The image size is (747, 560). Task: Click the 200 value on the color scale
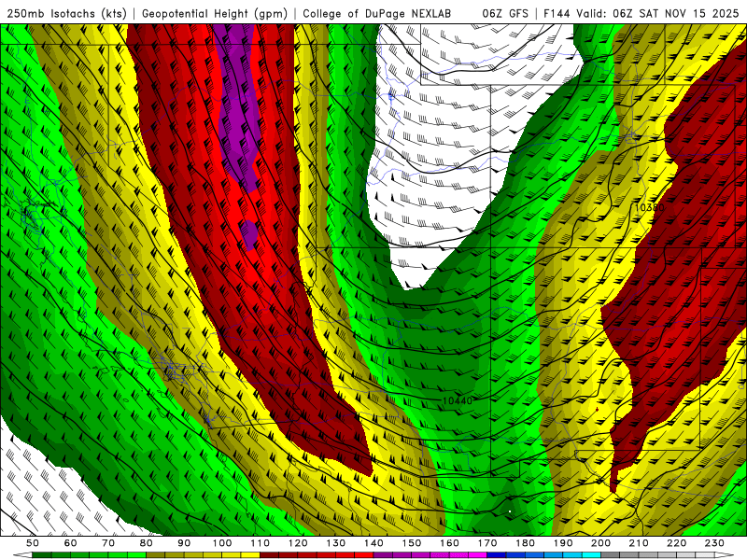601,543
